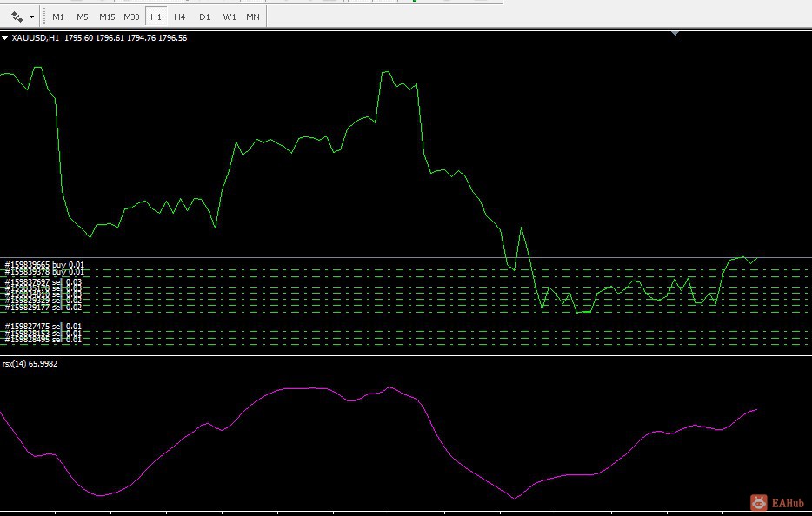Select order #159837697 sell 0.03 label

43,282
